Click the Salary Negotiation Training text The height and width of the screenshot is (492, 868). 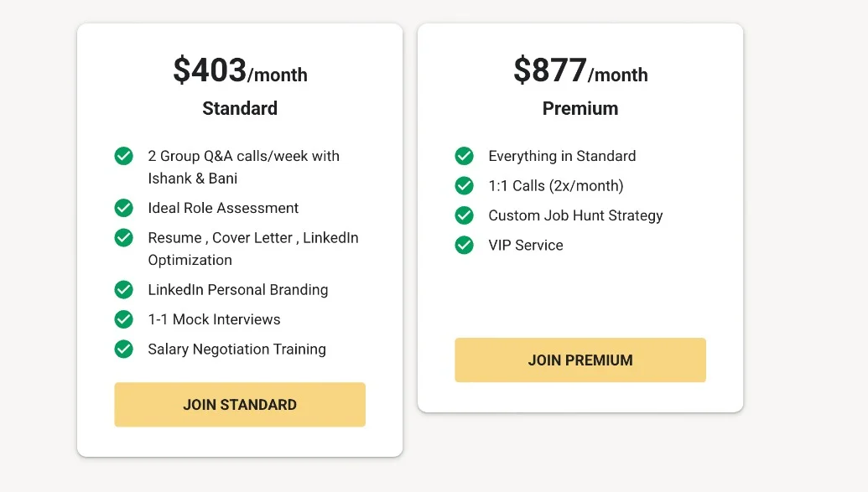236,350
